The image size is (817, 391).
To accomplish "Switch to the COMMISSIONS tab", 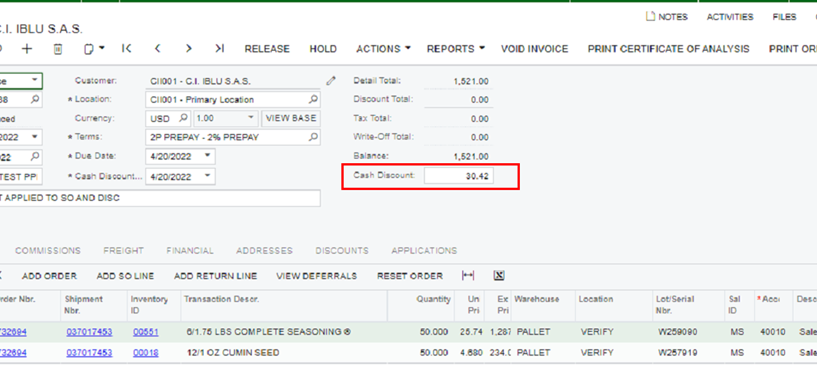I will point(48,251).
